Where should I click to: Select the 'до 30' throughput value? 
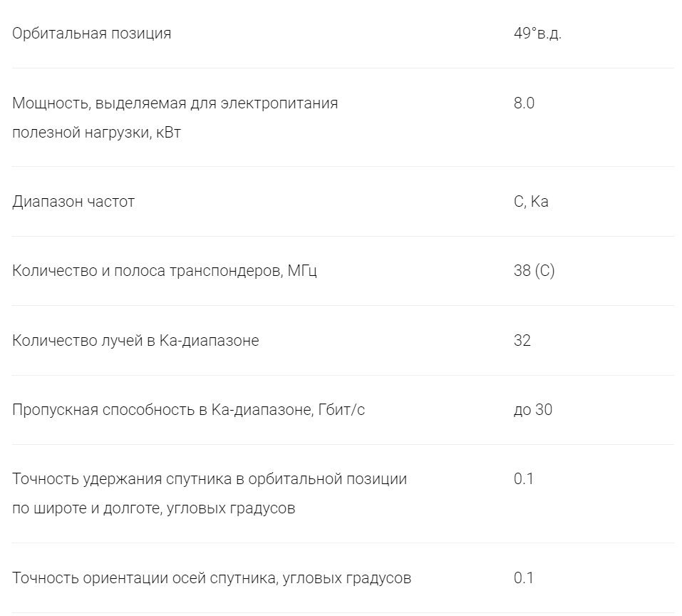[532, 410]
